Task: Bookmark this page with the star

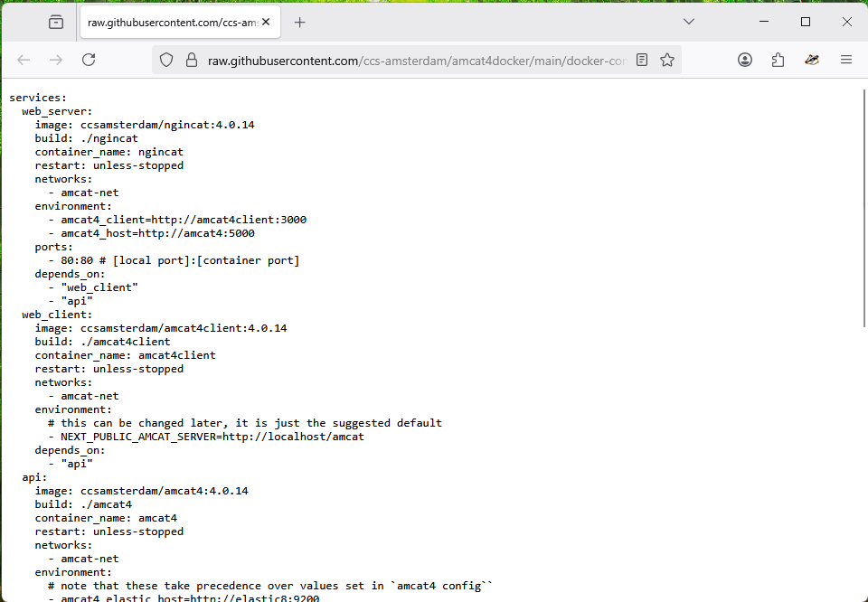Action: click(667, 60)
